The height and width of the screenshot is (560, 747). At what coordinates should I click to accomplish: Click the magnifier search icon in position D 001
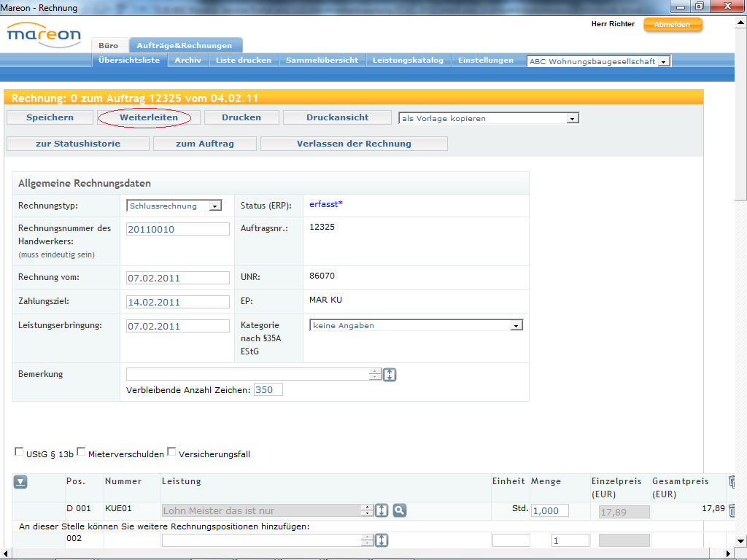[x=399, y=510]
